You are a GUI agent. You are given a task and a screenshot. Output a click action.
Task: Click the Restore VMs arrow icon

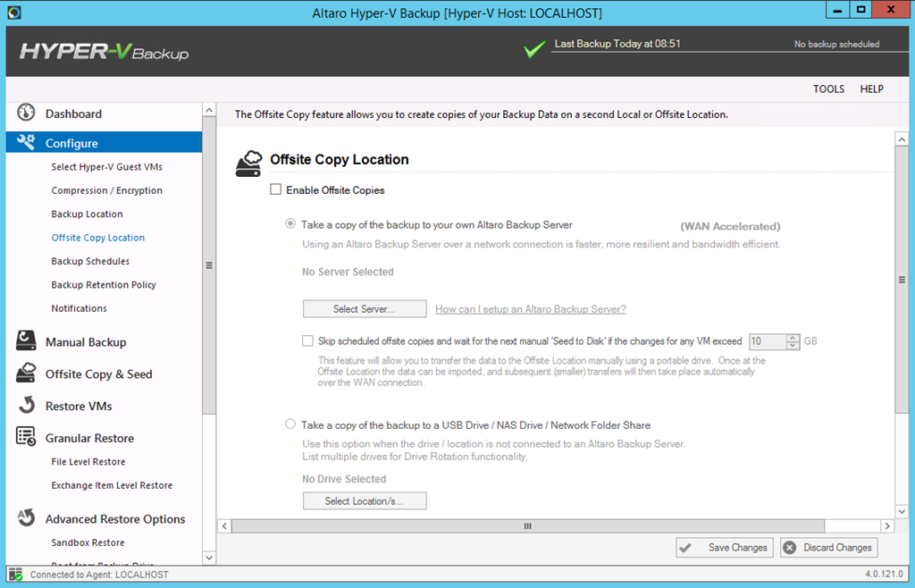(26, 405)
